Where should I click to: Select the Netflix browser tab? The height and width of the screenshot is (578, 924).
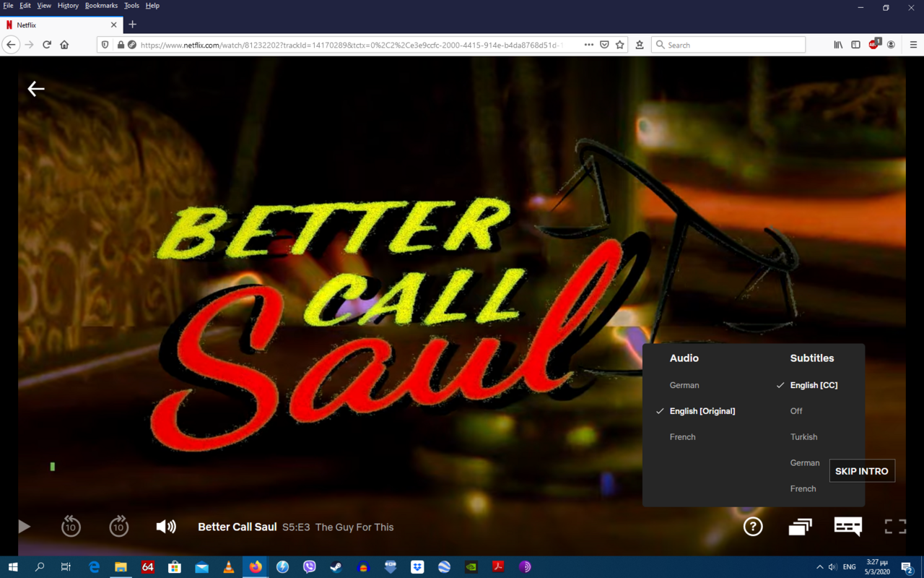click(61, 25)
